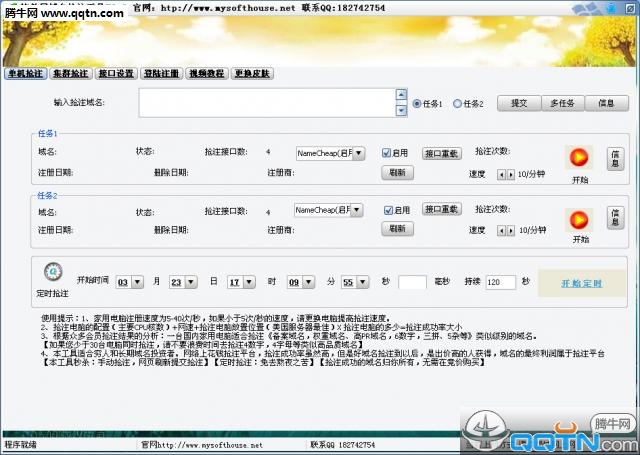
Task: Decrease Task 1 speed with left arrow
Action: 501,175
